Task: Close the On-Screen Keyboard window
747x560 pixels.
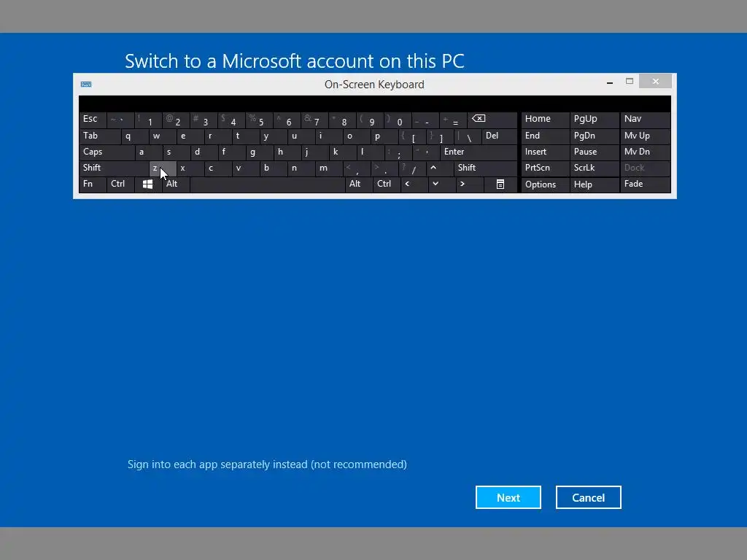Action: pos(656,82)
